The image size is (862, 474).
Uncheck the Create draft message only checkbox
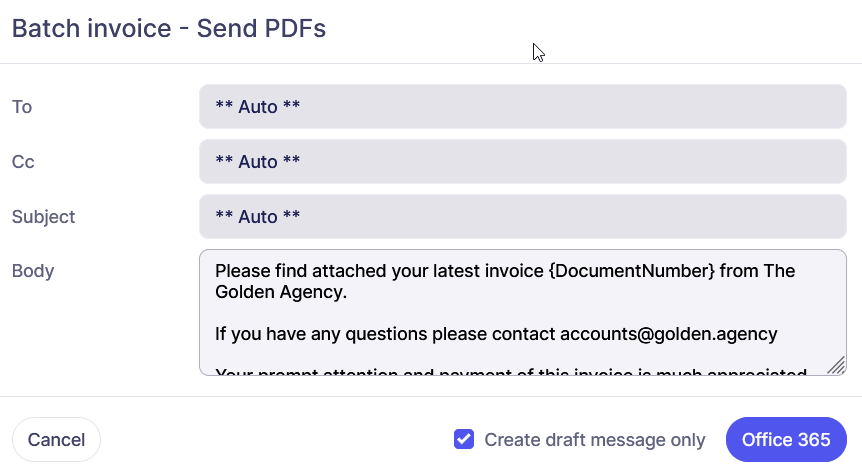tap(464, 439)
